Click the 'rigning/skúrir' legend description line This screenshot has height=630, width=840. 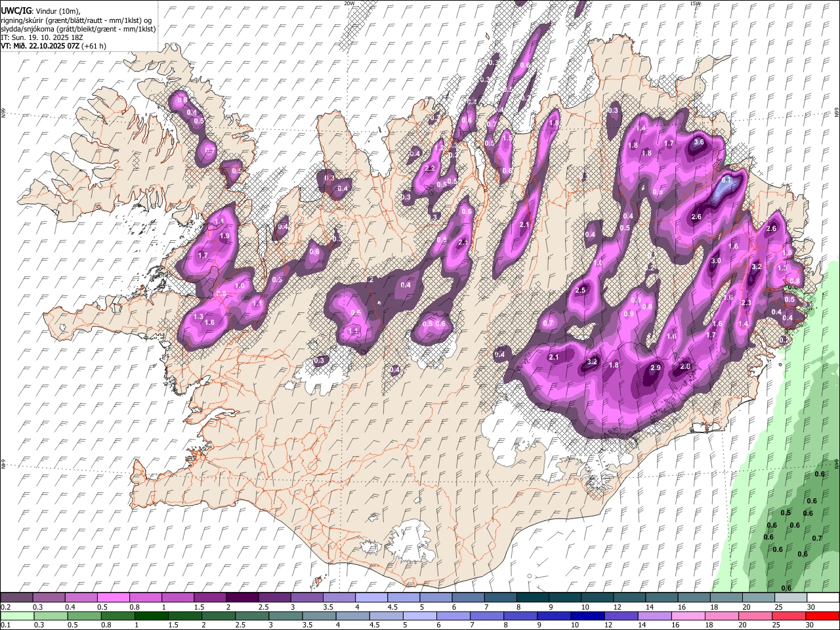(77, 20)
